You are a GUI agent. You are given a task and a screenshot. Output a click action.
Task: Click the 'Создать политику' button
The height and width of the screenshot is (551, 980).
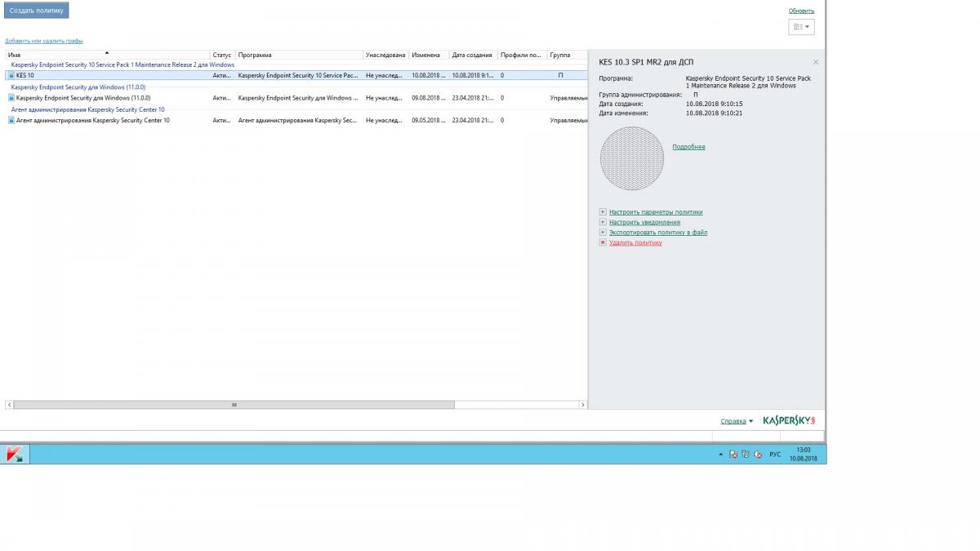[36, 11]
